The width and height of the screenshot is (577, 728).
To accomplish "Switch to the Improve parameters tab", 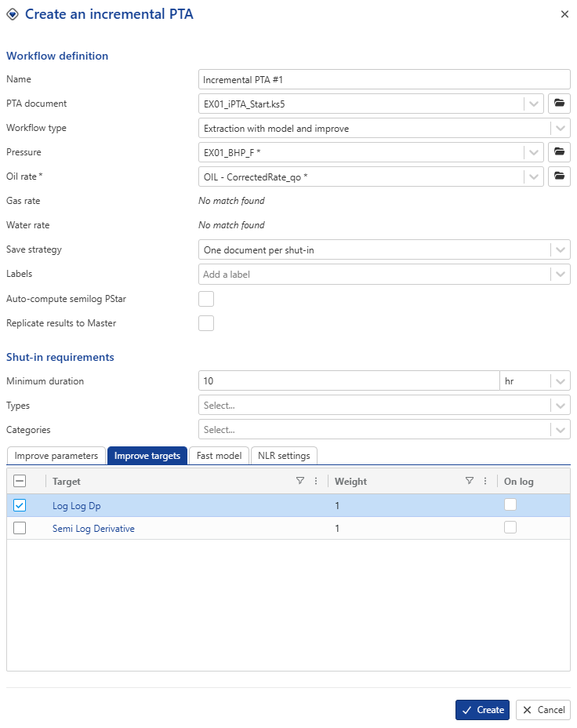I will pyautogui.click(x=56, y=456).
